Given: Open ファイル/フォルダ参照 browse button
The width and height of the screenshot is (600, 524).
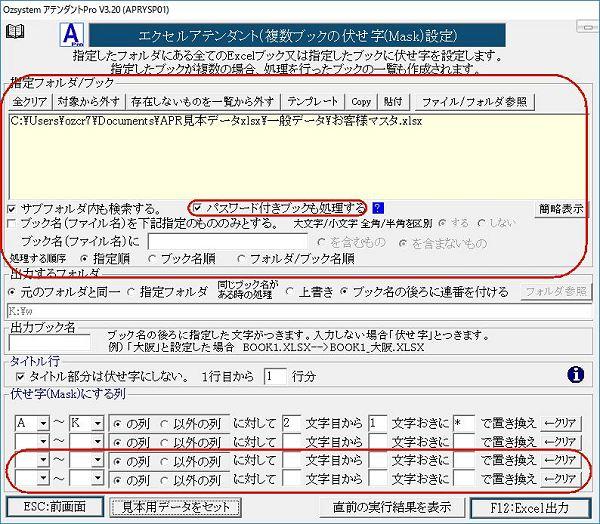Looking at the screenshot, I should pos(474,102).
